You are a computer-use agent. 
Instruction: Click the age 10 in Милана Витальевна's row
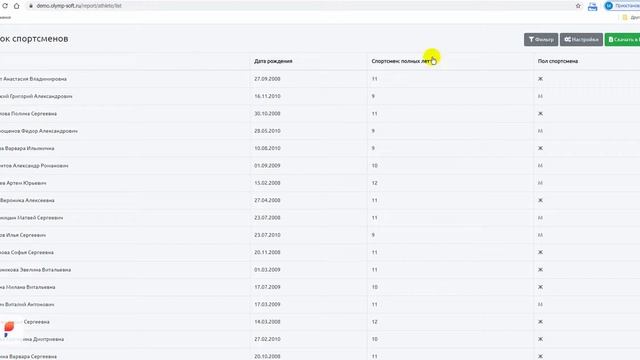pyautogui.click(x=374, y=287)
